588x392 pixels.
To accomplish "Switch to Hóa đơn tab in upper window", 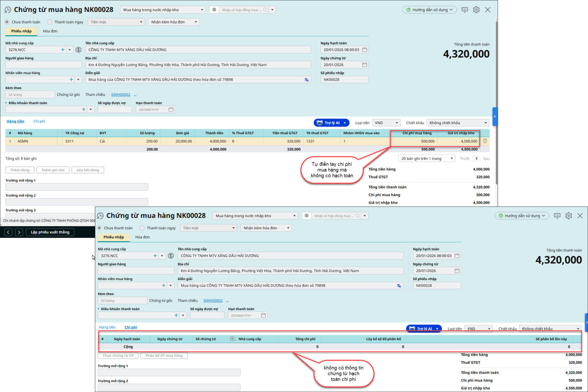I will 50,31.
